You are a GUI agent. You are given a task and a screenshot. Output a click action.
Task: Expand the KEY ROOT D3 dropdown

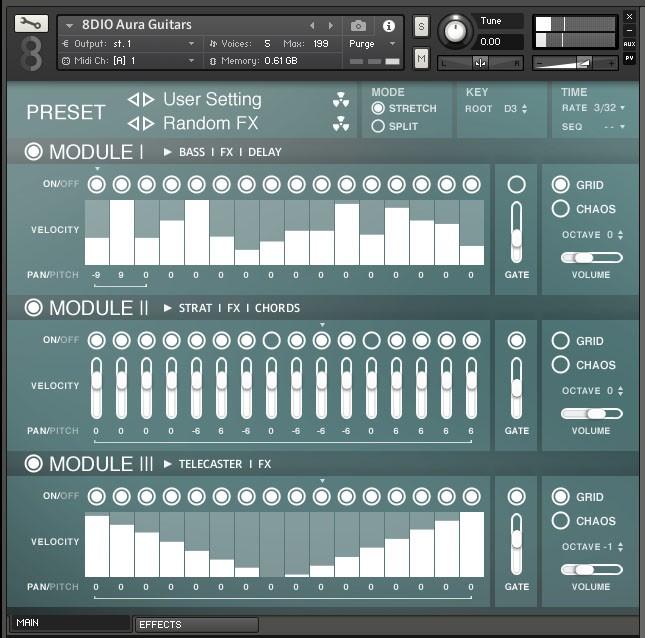516,108
